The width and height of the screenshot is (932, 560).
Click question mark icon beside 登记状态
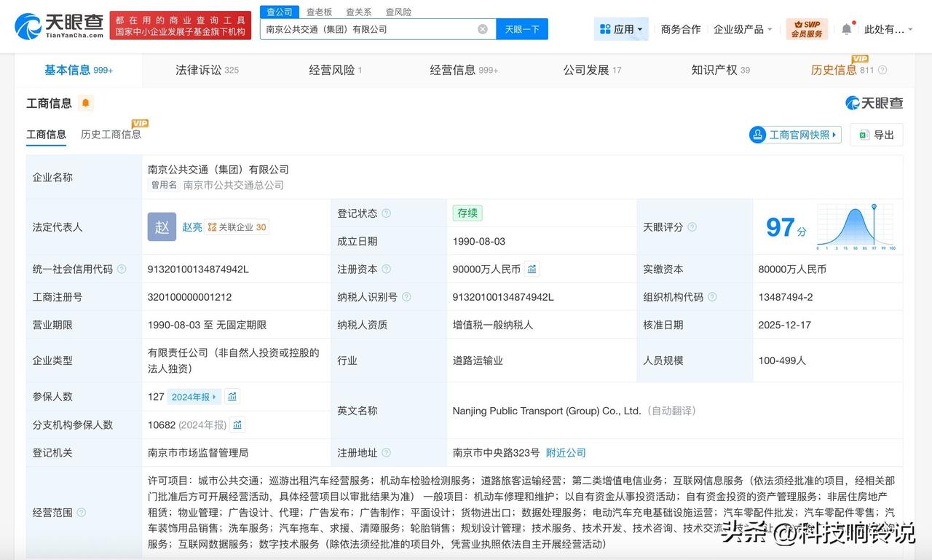(387, 213)
